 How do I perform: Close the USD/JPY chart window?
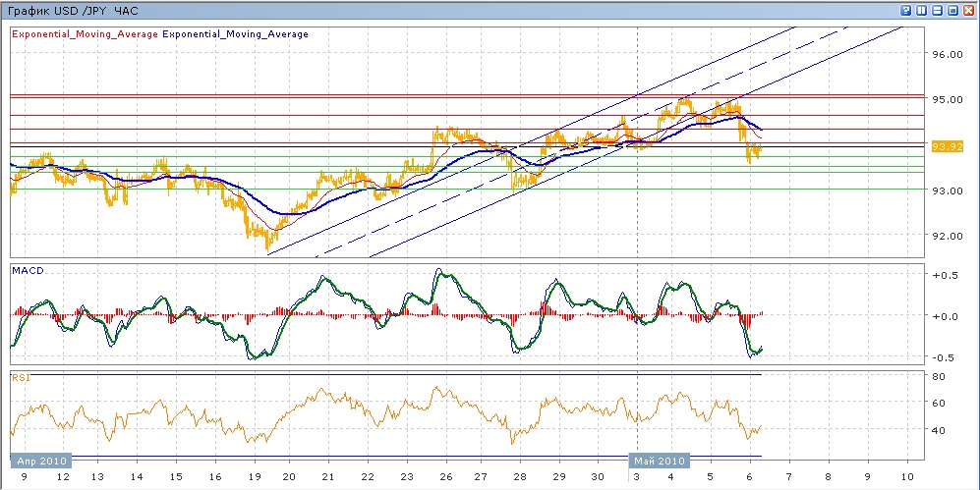point(968,10)
